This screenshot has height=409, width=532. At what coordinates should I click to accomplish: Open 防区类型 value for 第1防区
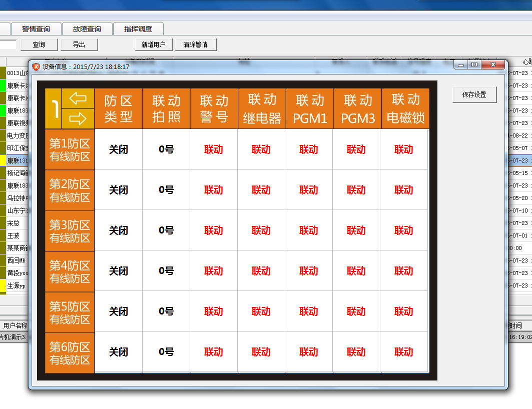click(119, 149)
